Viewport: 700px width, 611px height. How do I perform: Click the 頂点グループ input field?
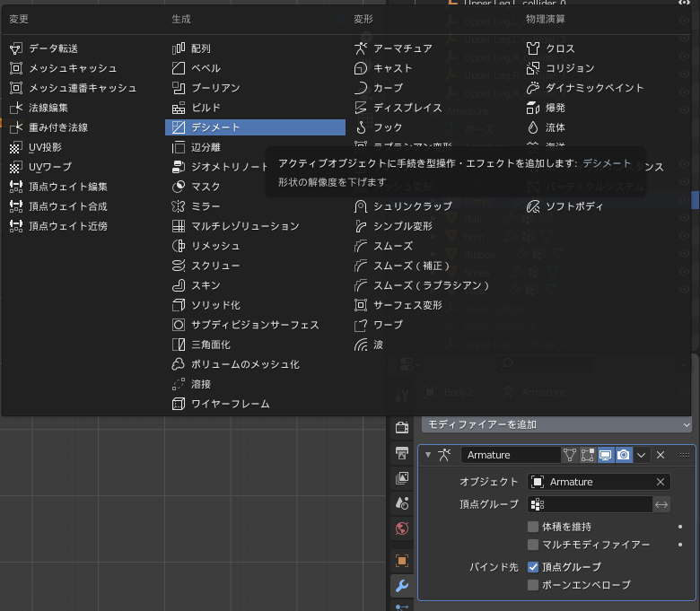pyautogui.click(x=590, y=504)
